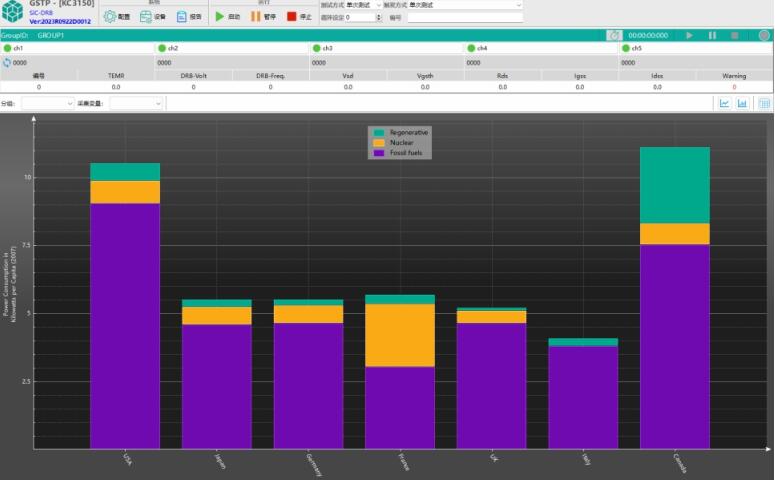Viewport: 775px width, 480px height.
Task: Open the 配置 configuration gear icon
Action: click(110, 17)
